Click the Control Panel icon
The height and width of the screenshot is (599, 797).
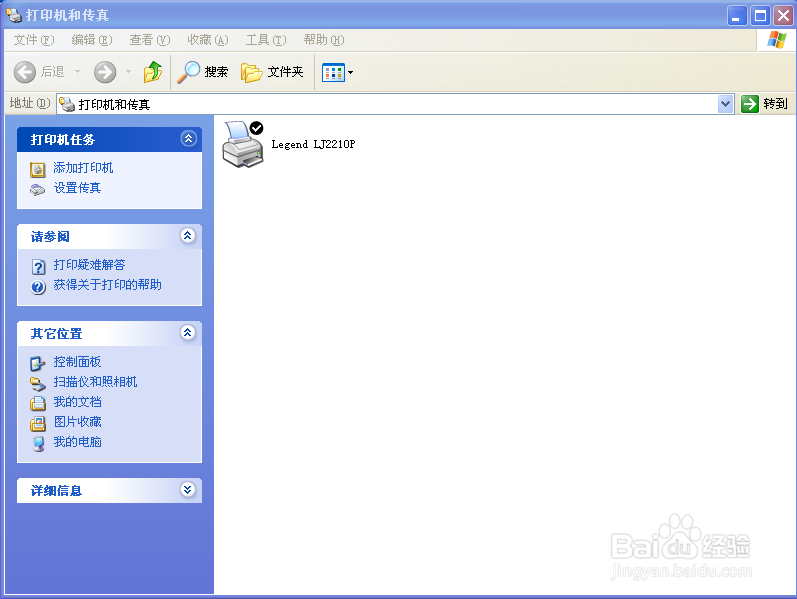coord(38,364)
